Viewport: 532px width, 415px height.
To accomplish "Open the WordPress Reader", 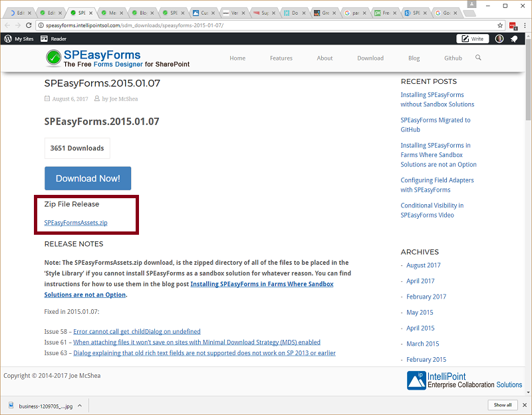I will 53,39.
